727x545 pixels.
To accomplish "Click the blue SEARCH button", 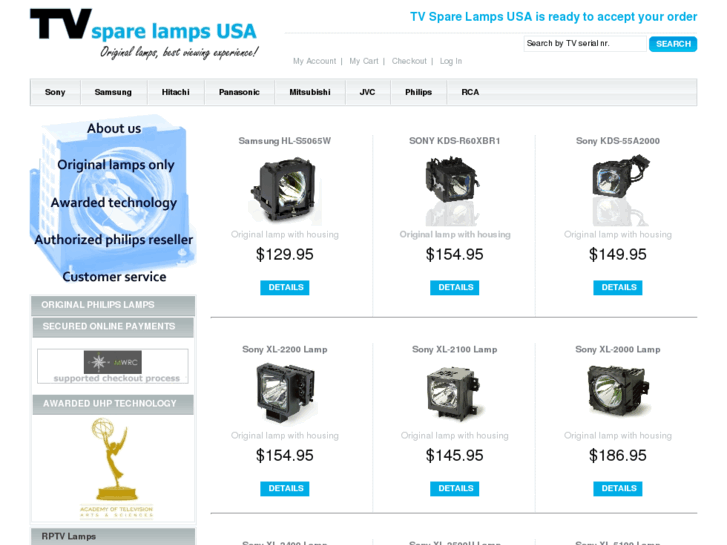I will 673,44.
